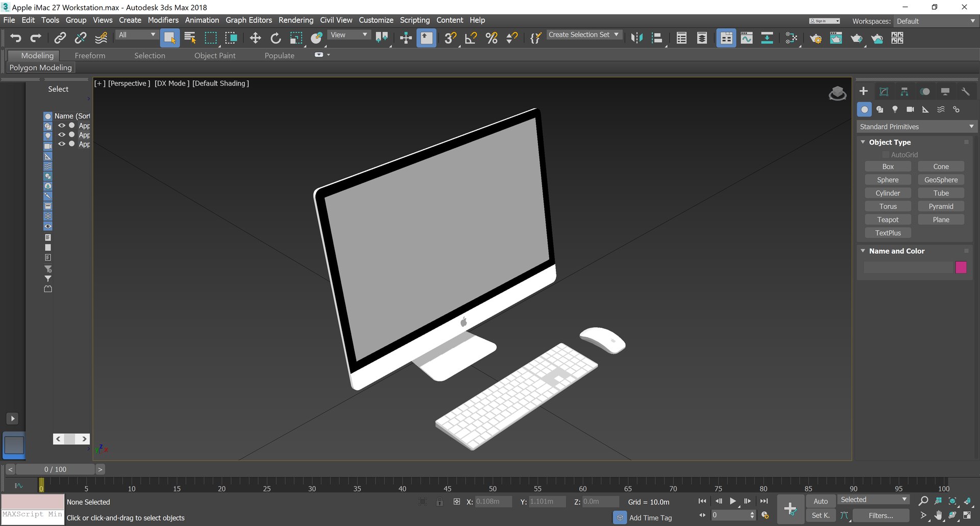The image size is (980, 526).
Task: Activate the Select Object tool
Action: point(169,38)
